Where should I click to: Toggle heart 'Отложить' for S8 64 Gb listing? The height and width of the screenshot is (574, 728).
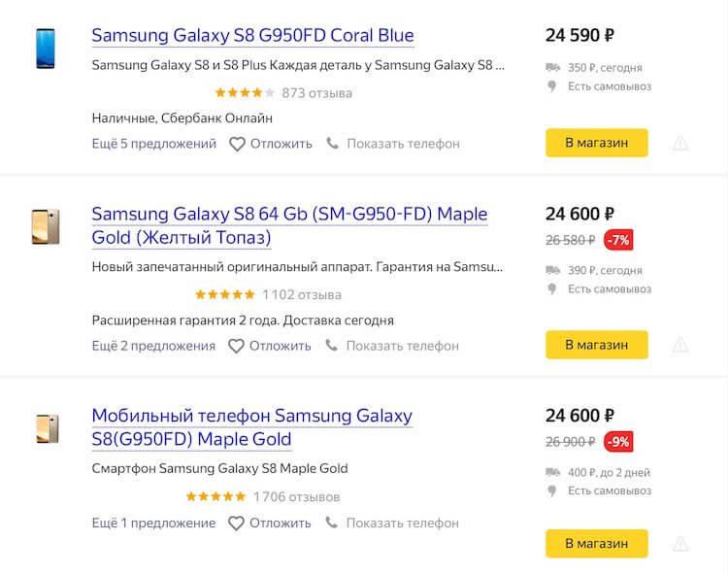coord(237,346)
